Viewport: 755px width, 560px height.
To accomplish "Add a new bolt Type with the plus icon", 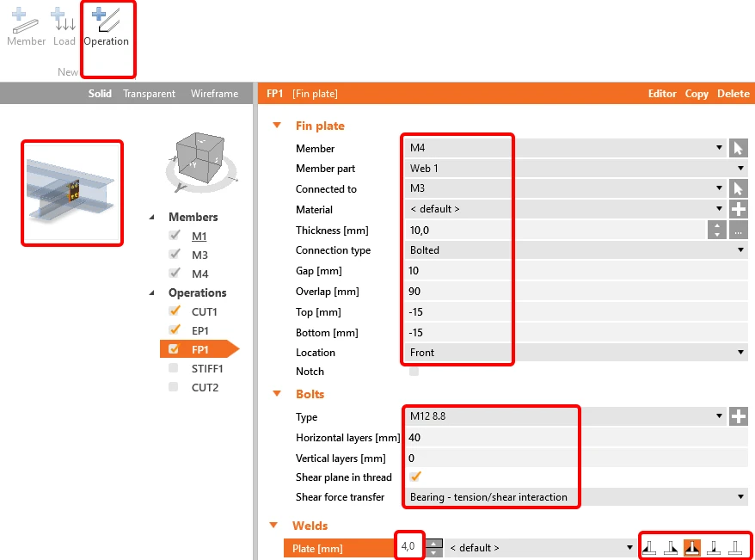I will coord(738,416).
